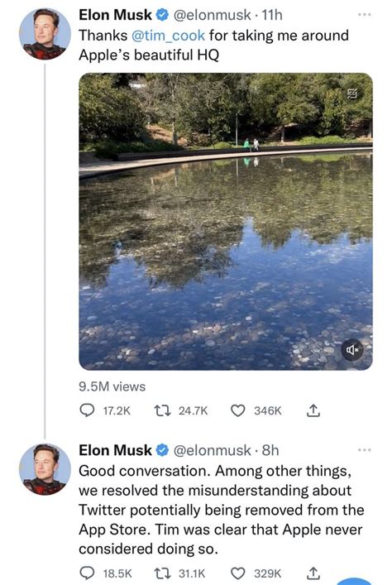Reply to the Good conversation tweet
This screenshot has height=585, width=392.
tap(88, 573)
